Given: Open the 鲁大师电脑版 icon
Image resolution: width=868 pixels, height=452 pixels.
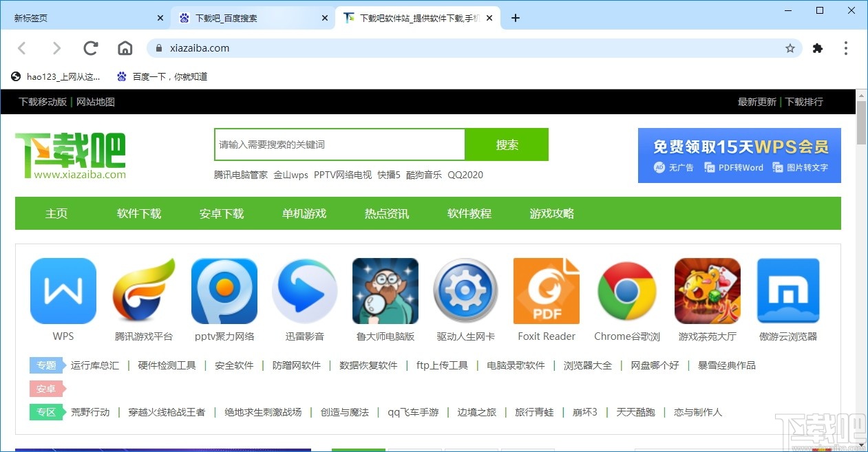Looking at the screenshot, I should click(x=385, y=290).
